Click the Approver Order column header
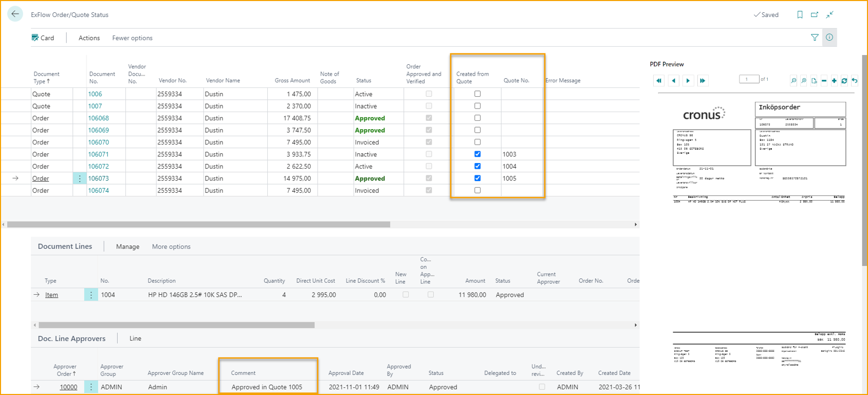This screenshot has width=868, height=395. 65,370
